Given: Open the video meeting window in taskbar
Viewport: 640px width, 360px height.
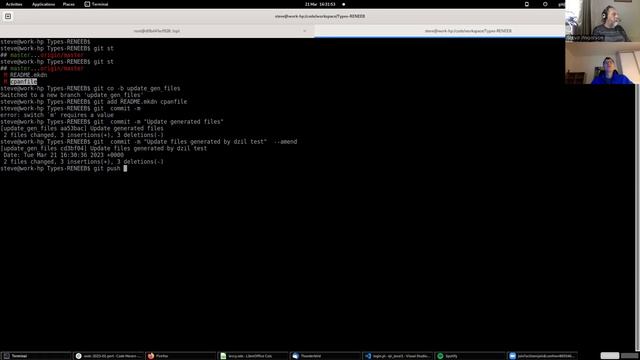Looking at the screenshot, I should (542, 356).
